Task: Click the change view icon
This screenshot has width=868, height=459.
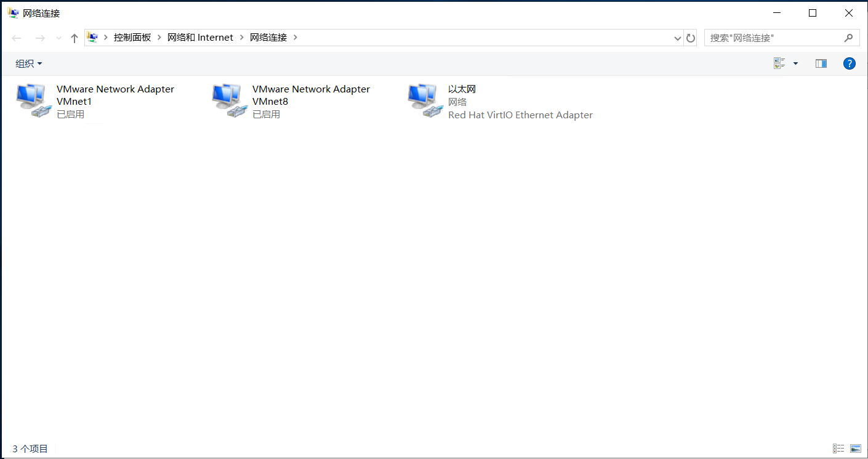Action: click(x=779, y=63)
